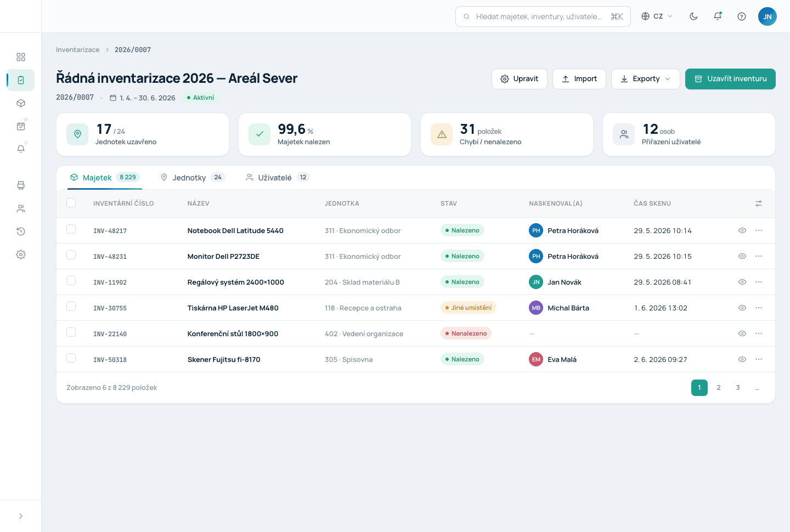Switch to the Majetek tab
Viewport: 790px width, 532px height.
105,178
